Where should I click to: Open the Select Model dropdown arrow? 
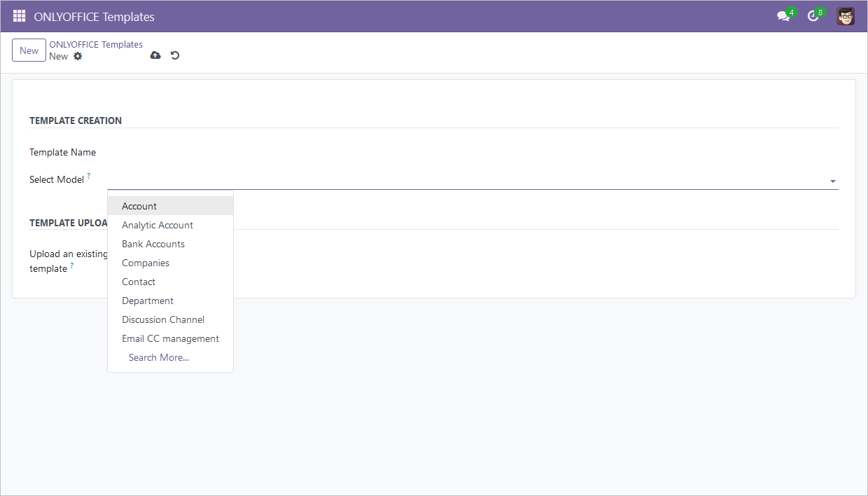[x=832, y=181]
